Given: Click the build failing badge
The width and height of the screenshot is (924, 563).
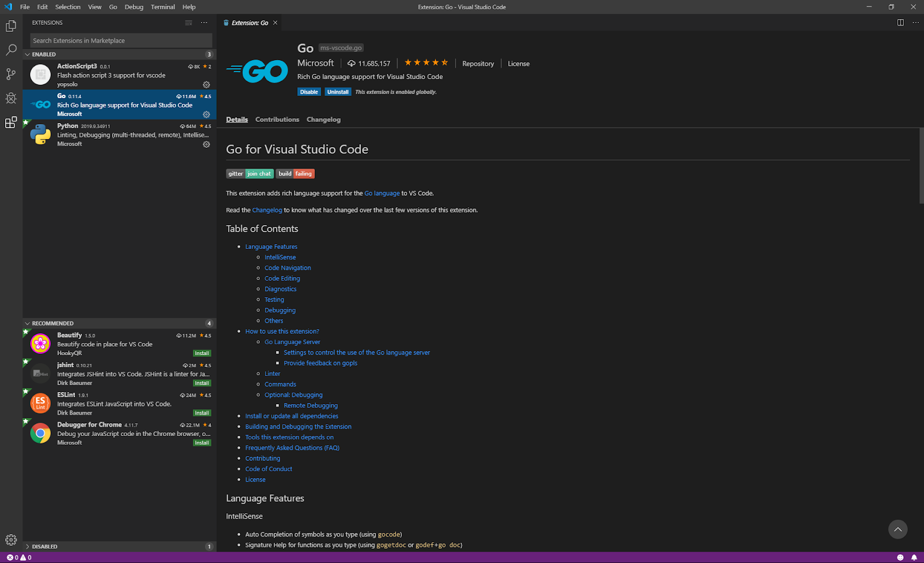Looking at the screenshot, I should 295,174.
